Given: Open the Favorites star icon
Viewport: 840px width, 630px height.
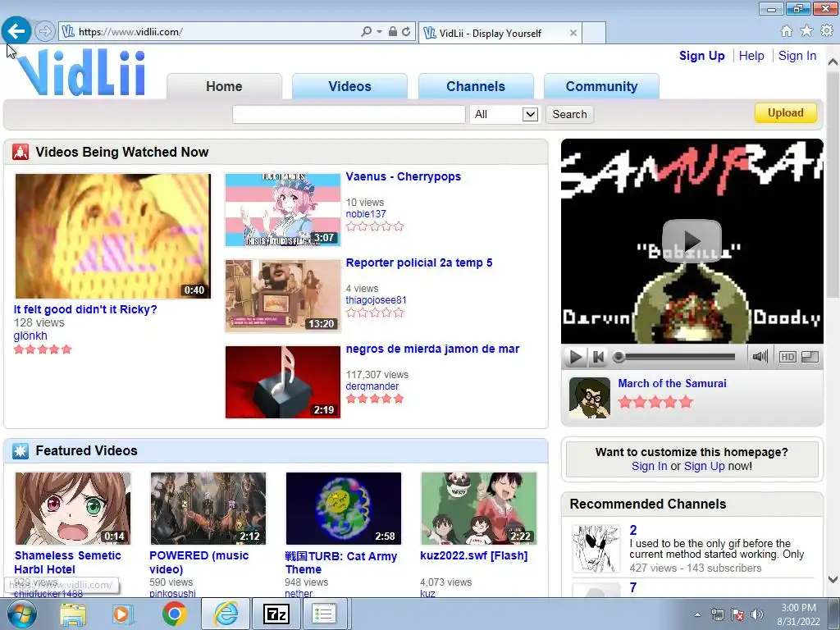Looking at the screenshot, I should coord(806,31).
